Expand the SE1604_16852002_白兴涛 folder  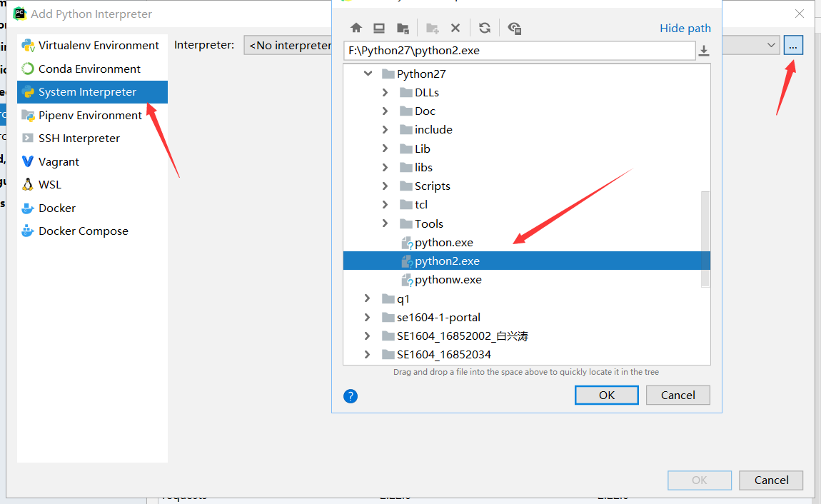(367, 336)
